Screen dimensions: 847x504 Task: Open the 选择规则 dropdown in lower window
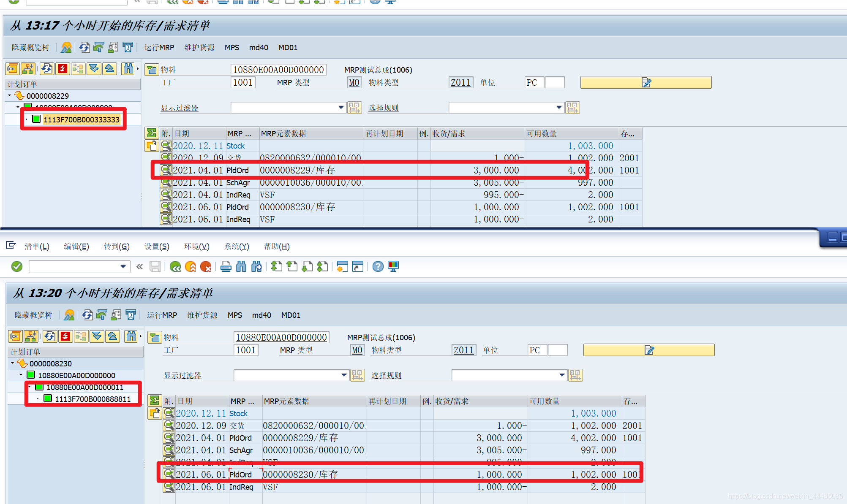[562, 375]
